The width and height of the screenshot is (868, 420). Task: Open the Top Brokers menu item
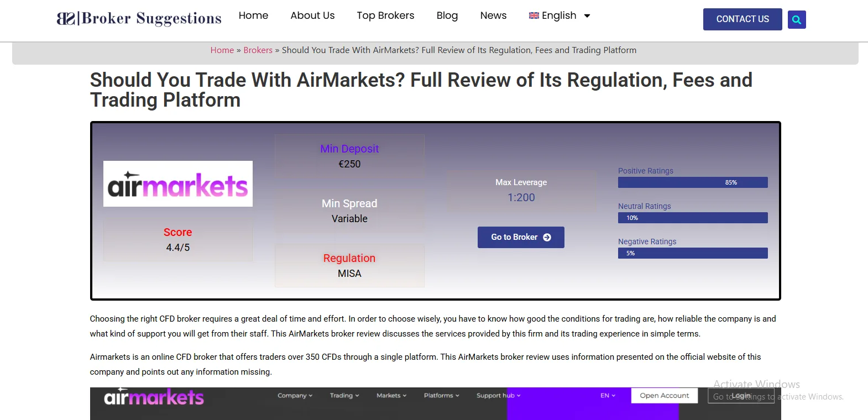[385, 15]
